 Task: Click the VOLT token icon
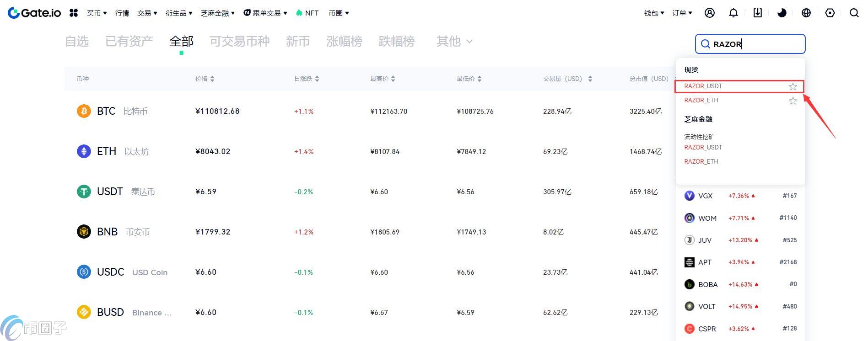pyautogui.click(x=689, y=306)
